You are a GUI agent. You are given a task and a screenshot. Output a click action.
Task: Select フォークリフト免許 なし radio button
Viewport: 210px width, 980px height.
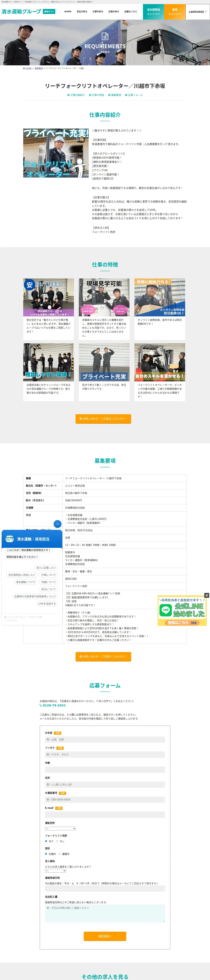tap(57, 841)
